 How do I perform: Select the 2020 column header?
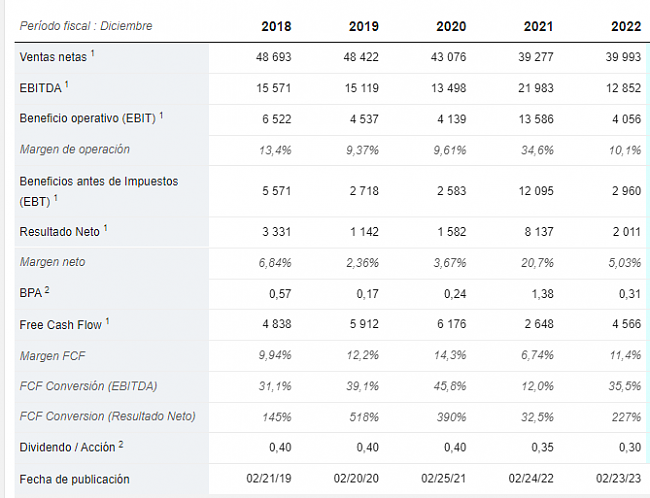click(451, 27)
